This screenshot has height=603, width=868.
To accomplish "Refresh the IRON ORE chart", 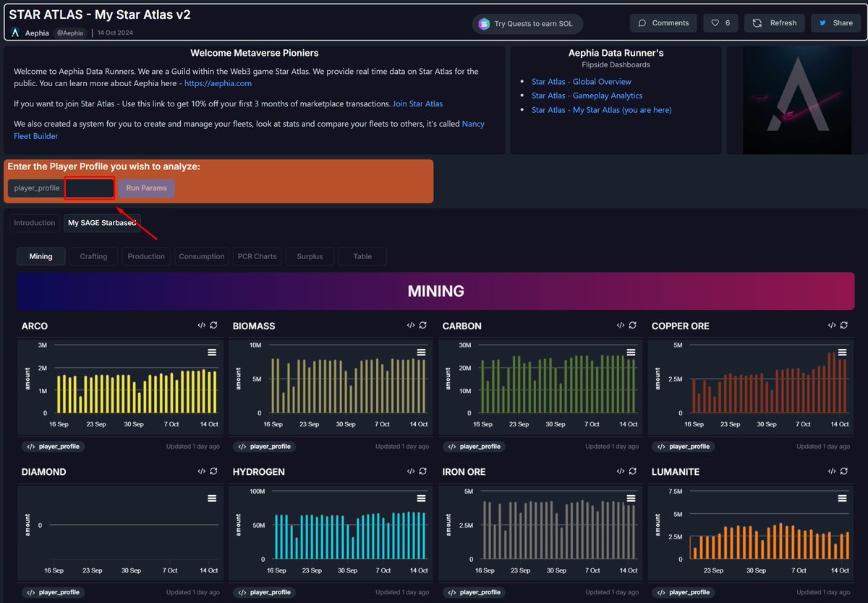I will 633,471.
